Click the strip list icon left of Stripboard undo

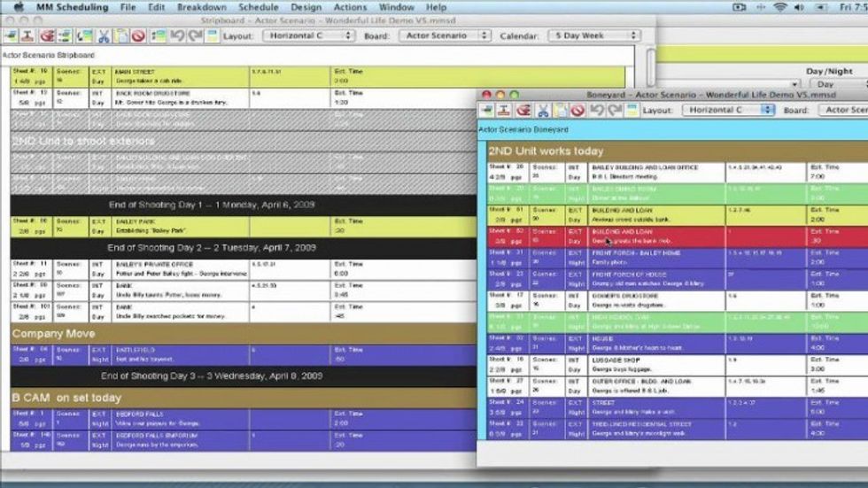[159, 36]
